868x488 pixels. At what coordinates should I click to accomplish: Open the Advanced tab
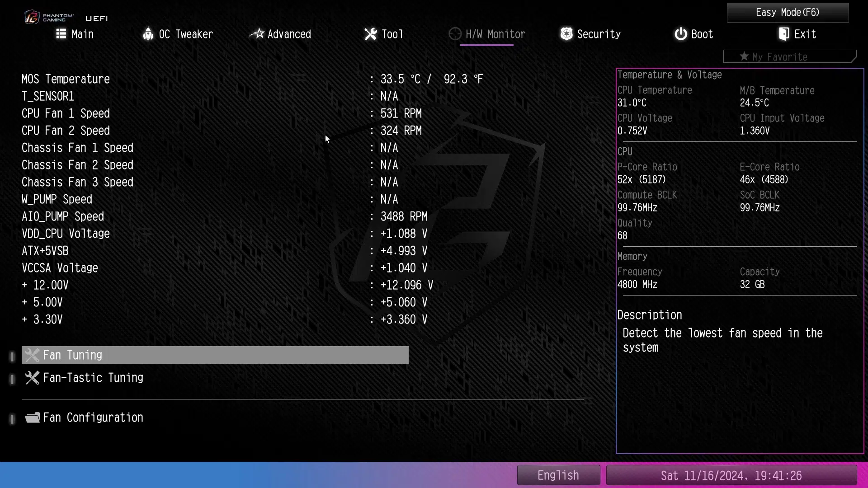pos(280,34)
